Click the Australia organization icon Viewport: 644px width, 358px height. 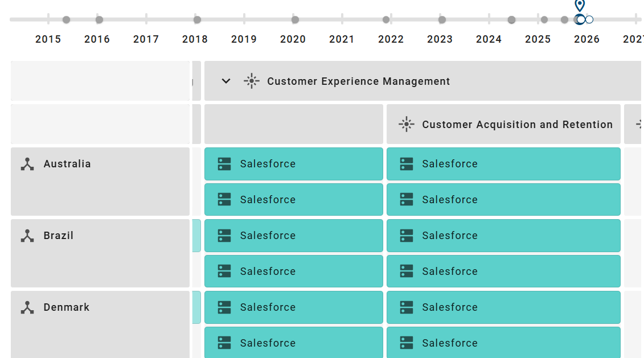(x=27, y=164)
